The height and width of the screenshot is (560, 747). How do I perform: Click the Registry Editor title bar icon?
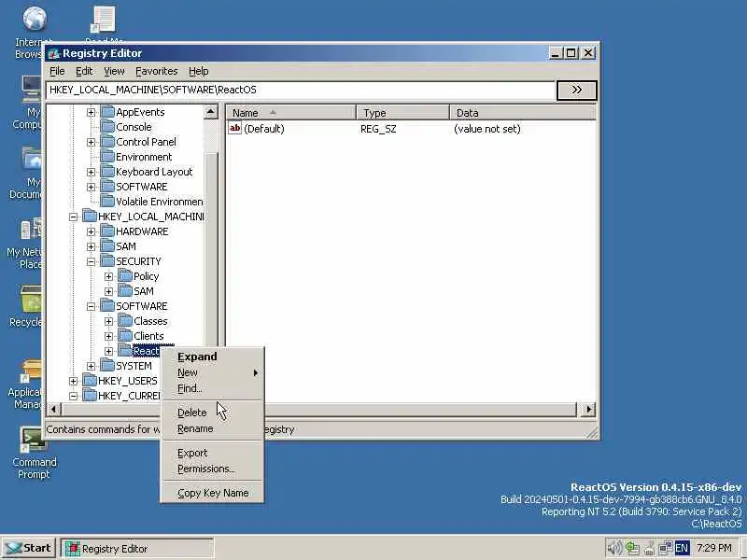54,53
